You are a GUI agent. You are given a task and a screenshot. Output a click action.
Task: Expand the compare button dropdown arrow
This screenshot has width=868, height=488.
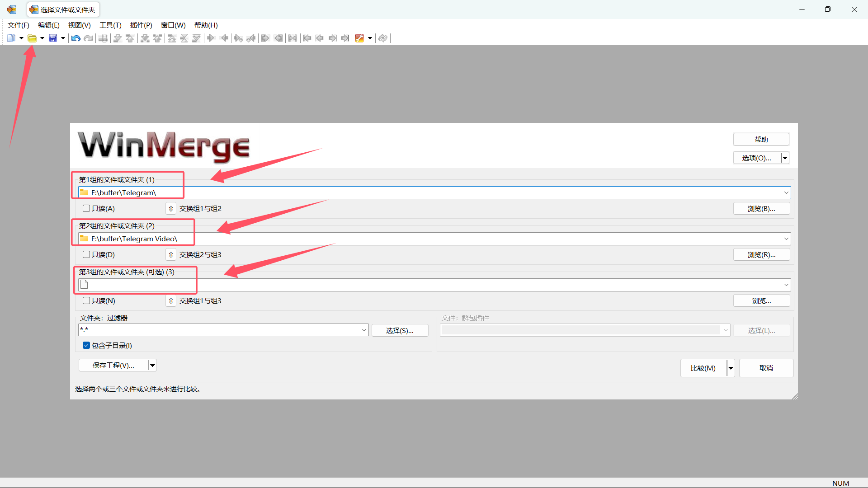(x=731, y=368)
